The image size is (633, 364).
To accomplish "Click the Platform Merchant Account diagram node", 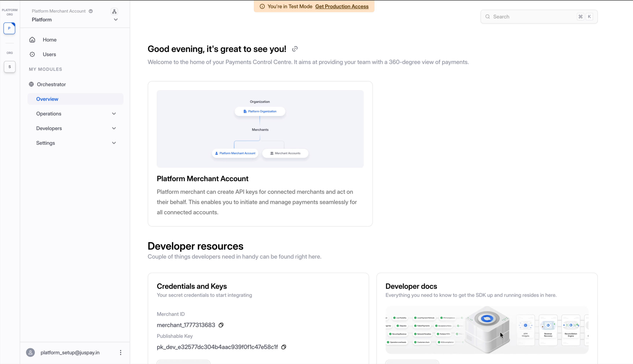I will pos(235,153).
